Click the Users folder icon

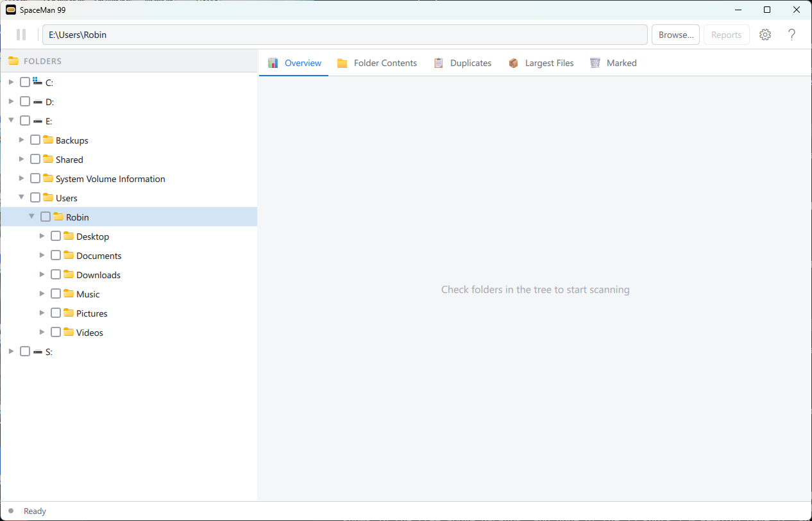point(48,197)
